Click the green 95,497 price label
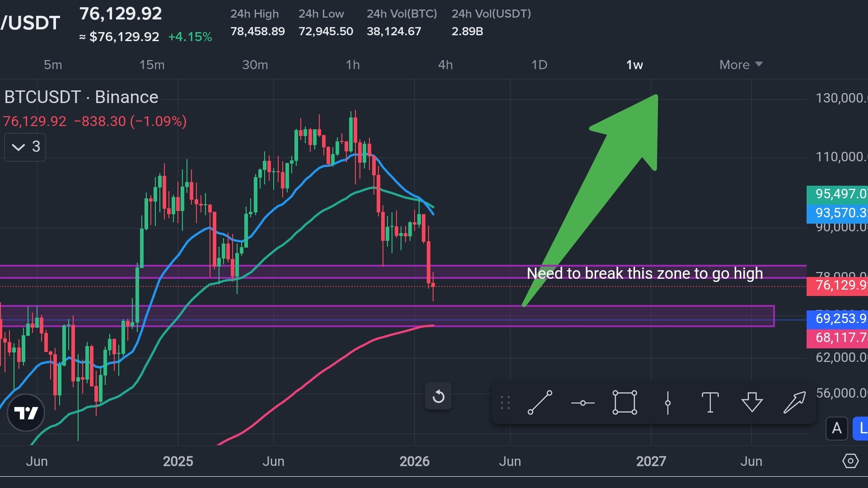Viewport: 868px width, 488px height. 838,194
